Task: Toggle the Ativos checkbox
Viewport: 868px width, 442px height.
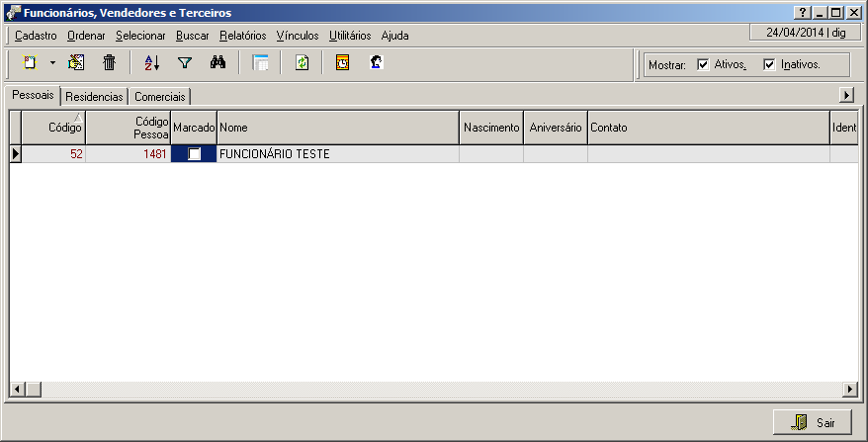Action: pyautogui.click(x=703, y=65)
